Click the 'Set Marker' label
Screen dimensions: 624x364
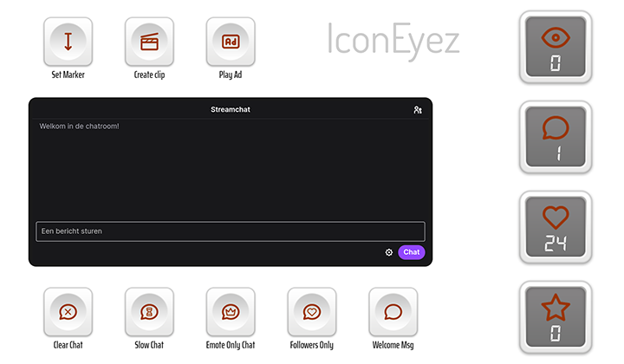(68, 75)
